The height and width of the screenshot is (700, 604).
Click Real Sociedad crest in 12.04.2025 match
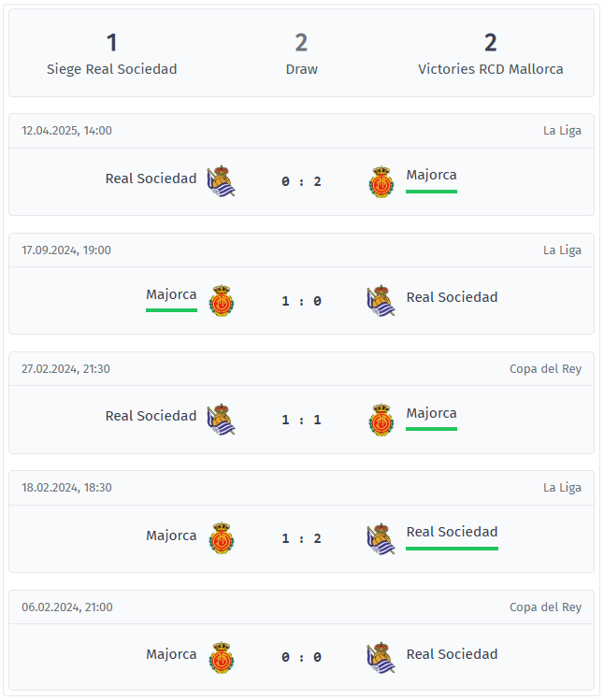click(x=222, y=181)
